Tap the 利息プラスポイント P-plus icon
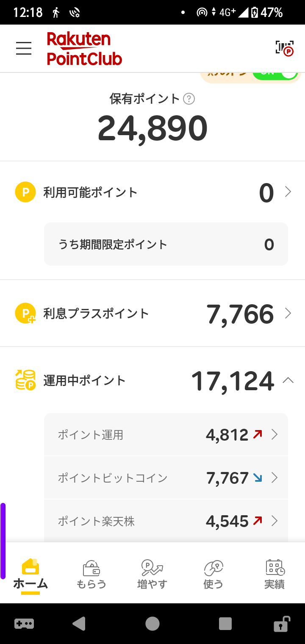This screenshot has width=305, height=644. point(25,314)
